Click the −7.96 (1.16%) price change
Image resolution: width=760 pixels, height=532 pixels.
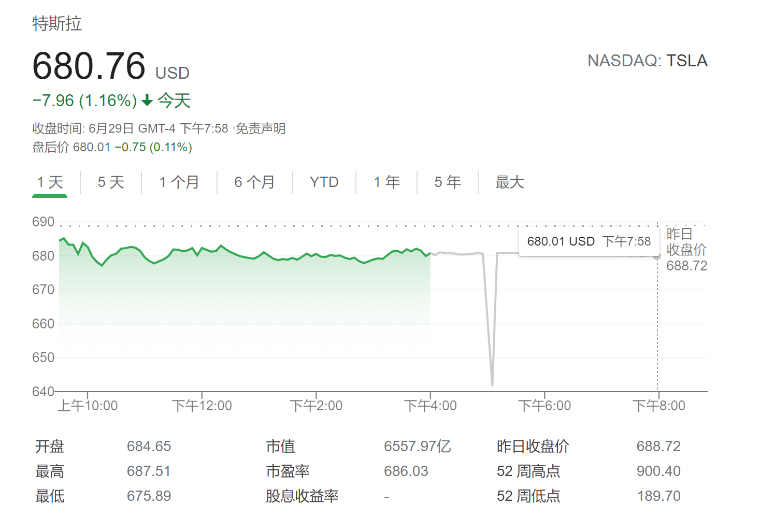84,100
